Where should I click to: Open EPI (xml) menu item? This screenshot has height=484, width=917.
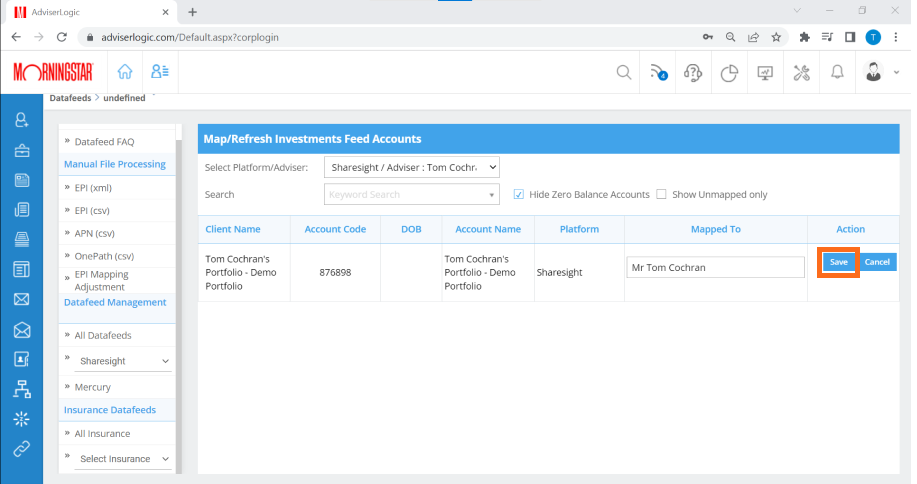click(93, 188)
